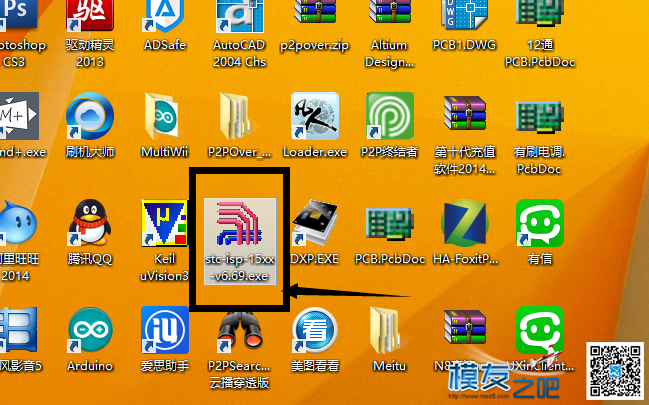The width and height of the screenshot is (649, 405).
Task: Launch the 暴风影音5 icon
Action: coord(17,330)
